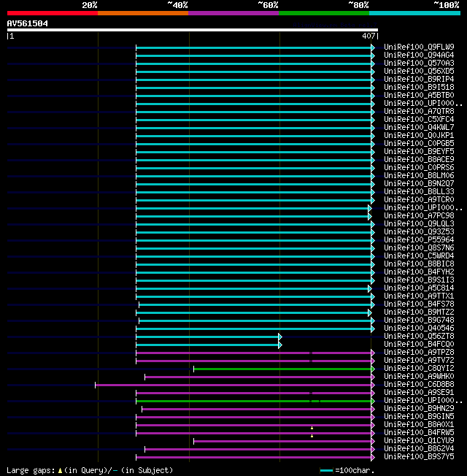Select hit label UniRef100_Q1CYU9
The image size is (467, 476).
(x=419, y=441)
